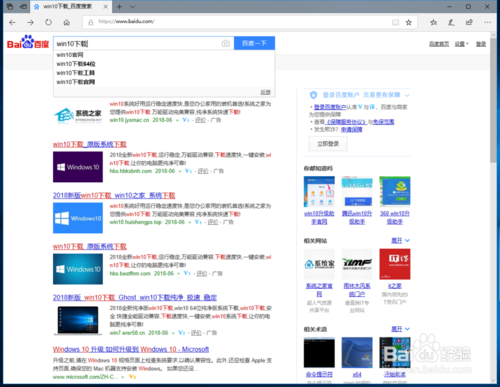Go forward with the browser forward arrow
The height and width of the screenshot is (387, 500).
pyautogui.click(x=30, y=22)
